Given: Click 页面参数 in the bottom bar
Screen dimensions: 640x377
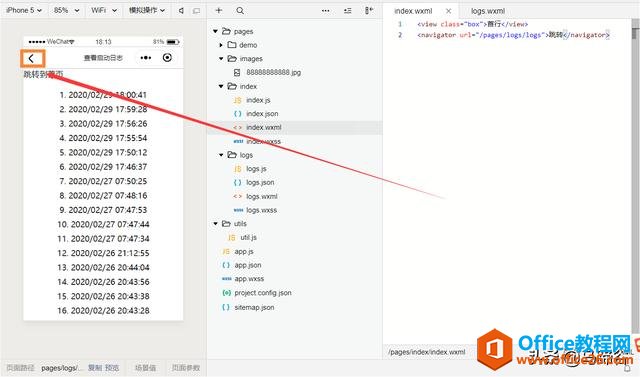Looking at the screenshot, I should (x=186, y=368).
